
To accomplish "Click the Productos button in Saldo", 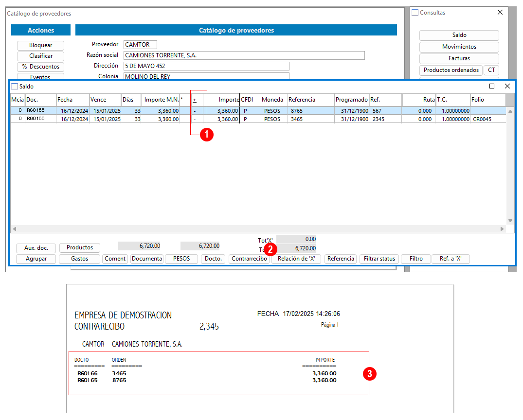I will (x=80, y=247).
